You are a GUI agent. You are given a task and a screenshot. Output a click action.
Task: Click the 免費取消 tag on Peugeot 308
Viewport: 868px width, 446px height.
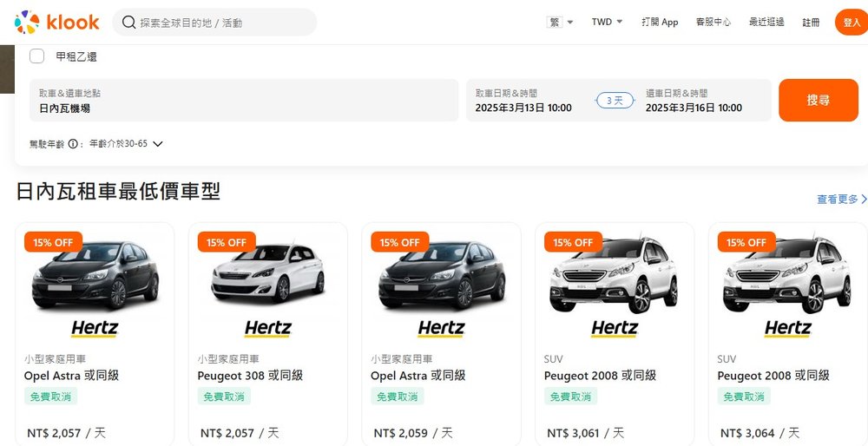[225, 397]
